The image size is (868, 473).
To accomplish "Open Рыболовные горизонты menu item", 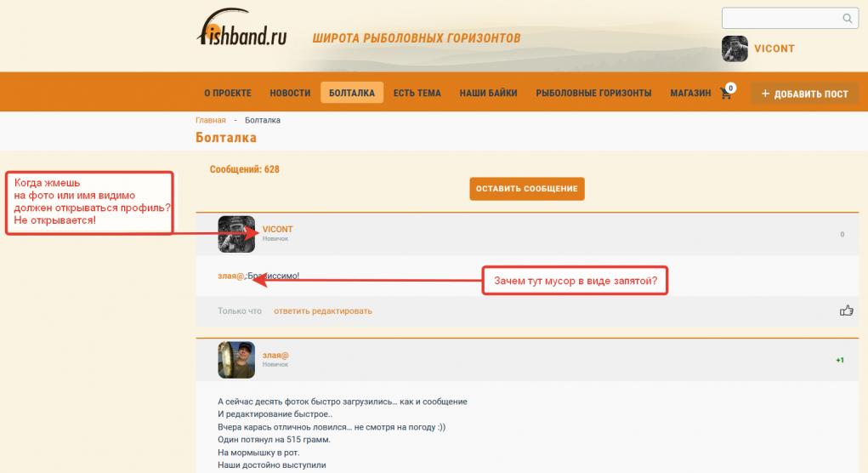I will [x=593, y=93].
